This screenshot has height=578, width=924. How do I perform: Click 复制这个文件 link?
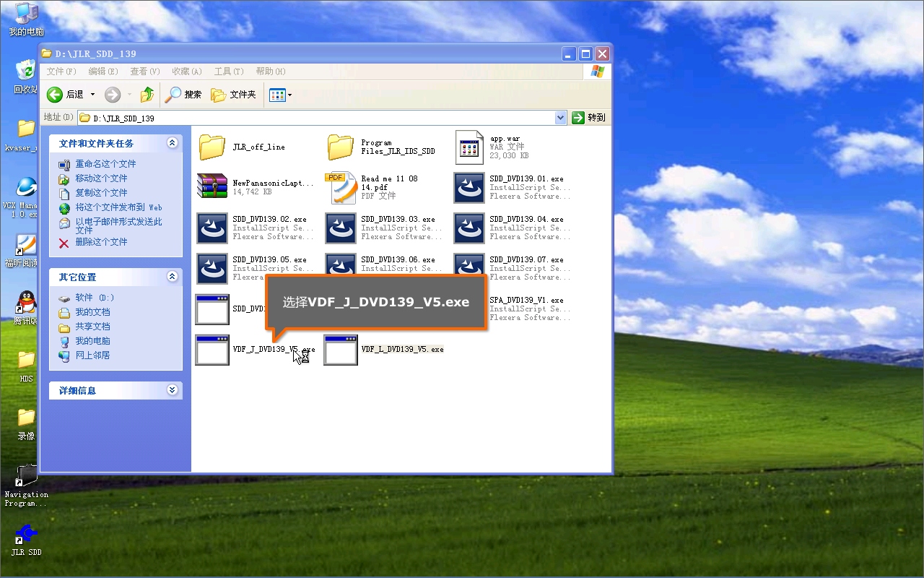101,193
